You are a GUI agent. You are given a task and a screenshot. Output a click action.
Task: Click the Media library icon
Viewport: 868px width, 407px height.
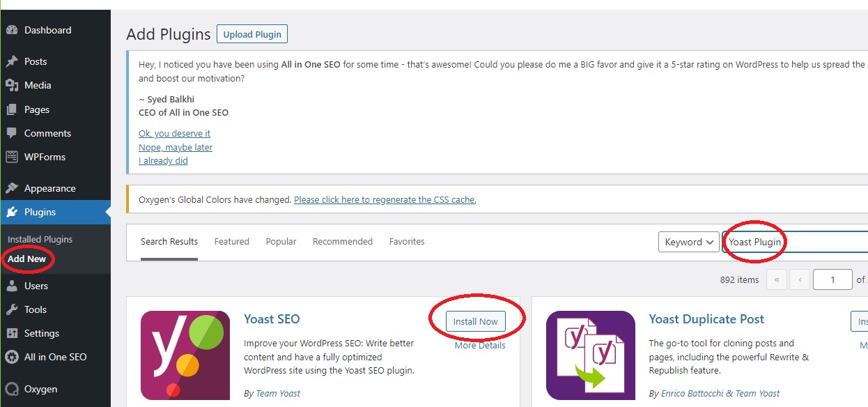(12, 85)
